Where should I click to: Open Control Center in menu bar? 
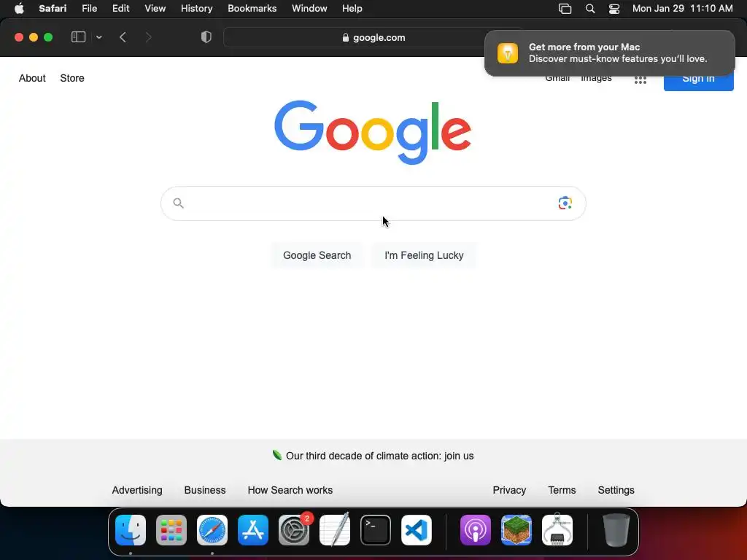pos(614,9)
